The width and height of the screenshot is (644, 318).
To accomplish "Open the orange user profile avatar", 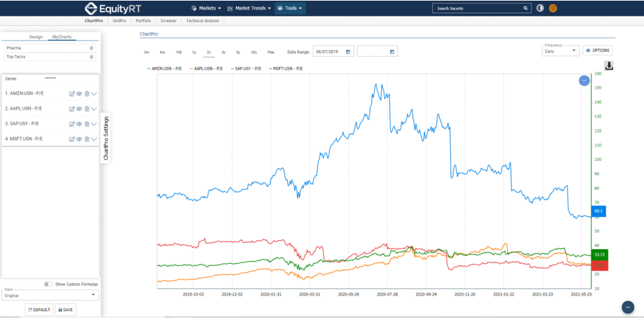I will (553, 8).
